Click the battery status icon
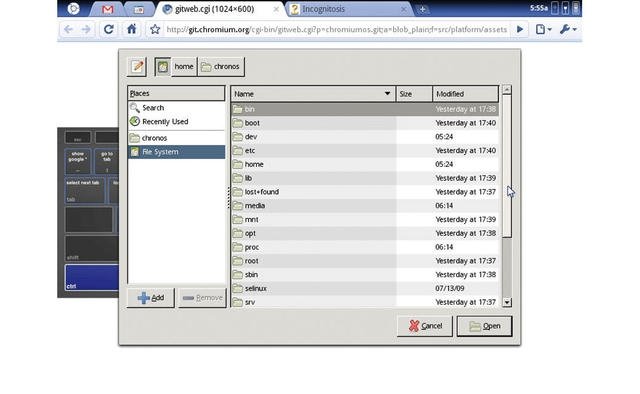The height and width of the screenshot is (394, 640). point(576,8)
